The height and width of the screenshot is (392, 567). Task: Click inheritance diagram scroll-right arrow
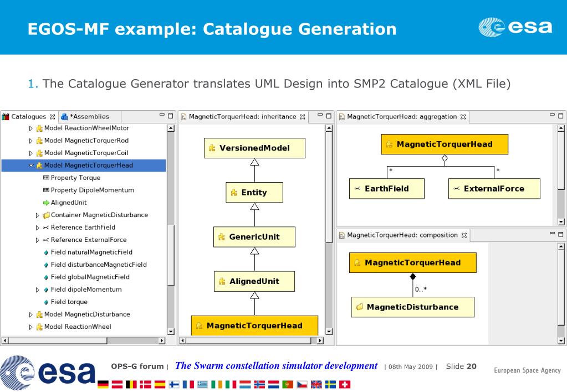[x=320, y=341]
